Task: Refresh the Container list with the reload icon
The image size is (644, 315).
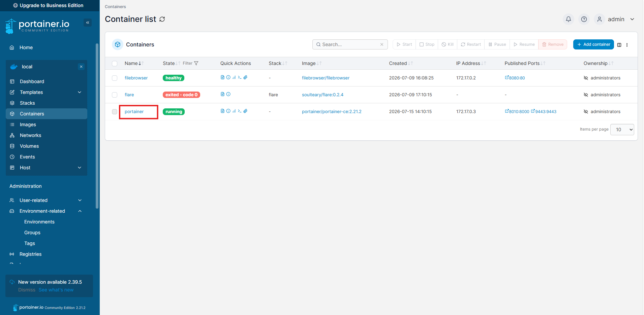Action: pyautogui.click(x=162, y=19)
